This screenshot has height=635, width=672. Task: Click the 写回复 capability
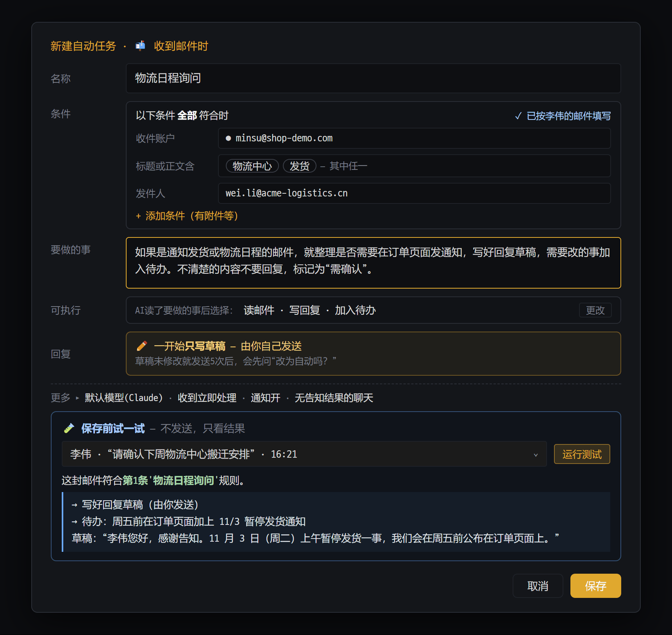click(x=304, y=310)
